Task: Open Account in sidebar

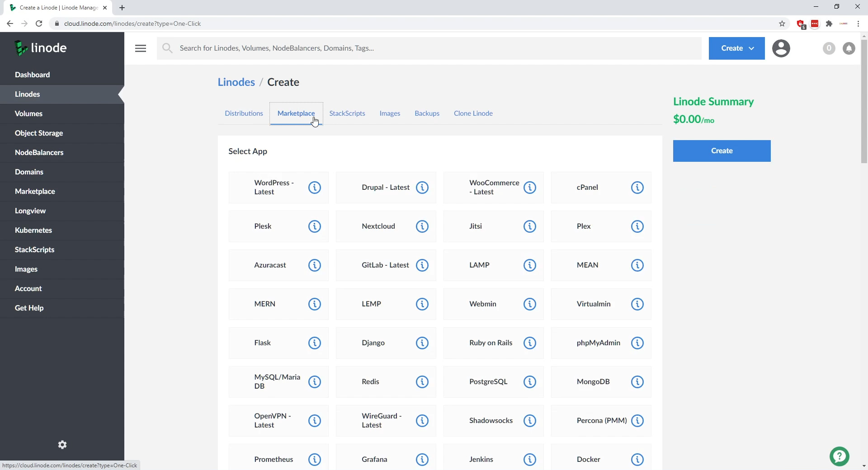Action: click(62, 289)
